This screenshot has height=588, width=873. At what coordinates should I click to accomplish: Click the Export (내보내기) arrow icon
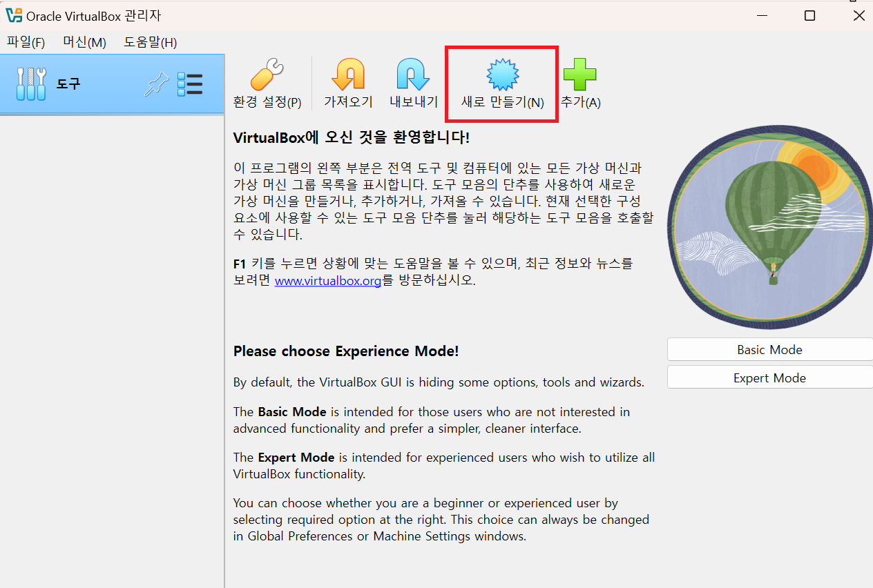coord(414,75)
